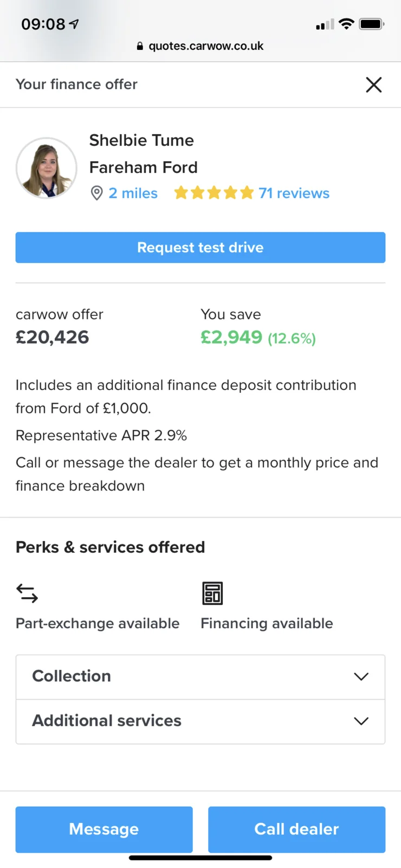Screen dimensions: 401x868
Task: Tap the battery status icon
Action: (x=372, y=24)
